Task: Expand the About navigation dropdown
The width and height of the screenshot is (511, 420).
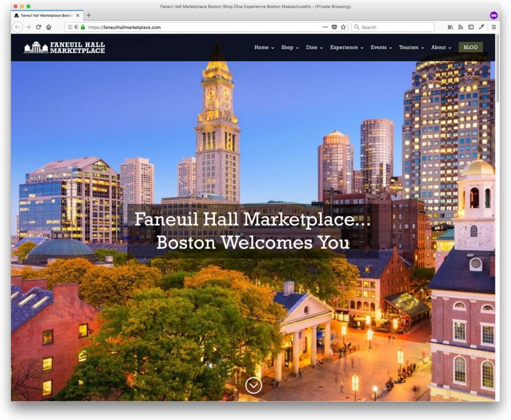Action: click(x=441, y=47)
